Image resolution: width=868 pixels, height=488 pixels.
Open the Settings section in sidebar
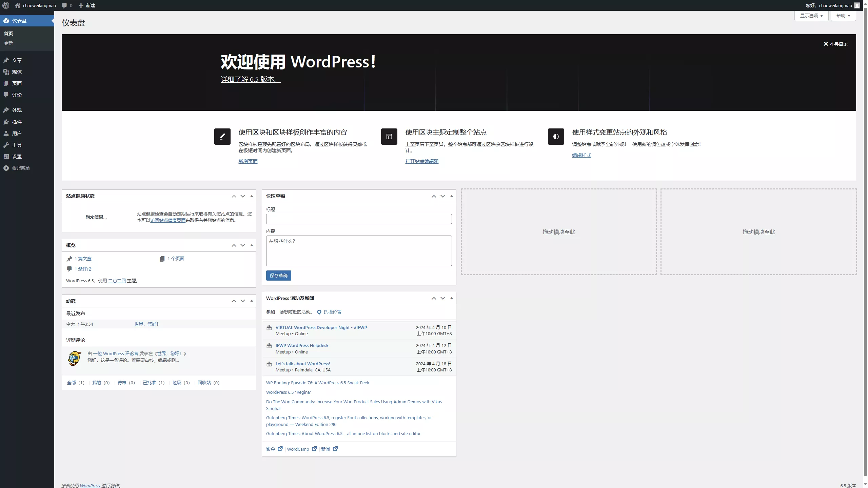point(16,156)
